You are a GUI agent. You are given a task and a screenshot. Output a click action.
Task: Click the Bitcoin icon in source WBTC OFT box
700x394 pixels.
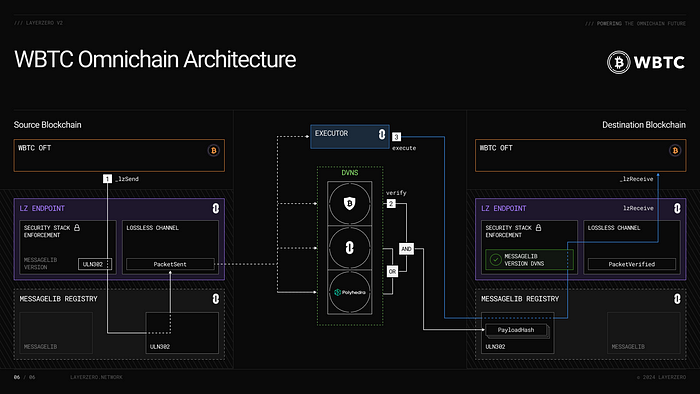pyautogui.click(x=213, y=150)
